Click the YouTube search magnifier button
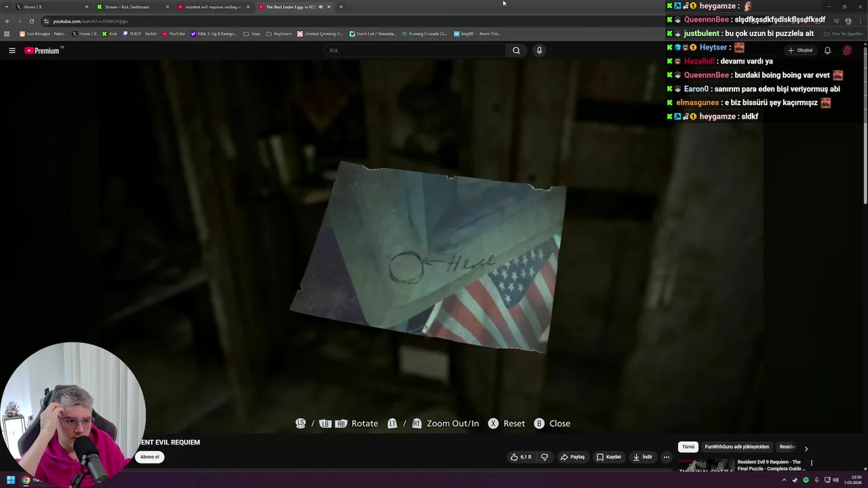 [x=516, y=50]
